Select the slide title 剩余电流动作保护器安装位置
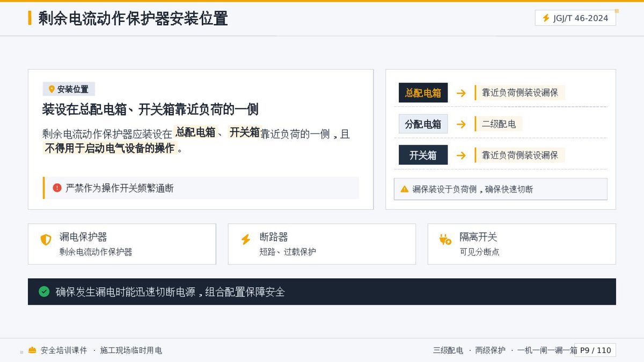The width and height of the screenshot is (644, 362). (x=133, y=18)
